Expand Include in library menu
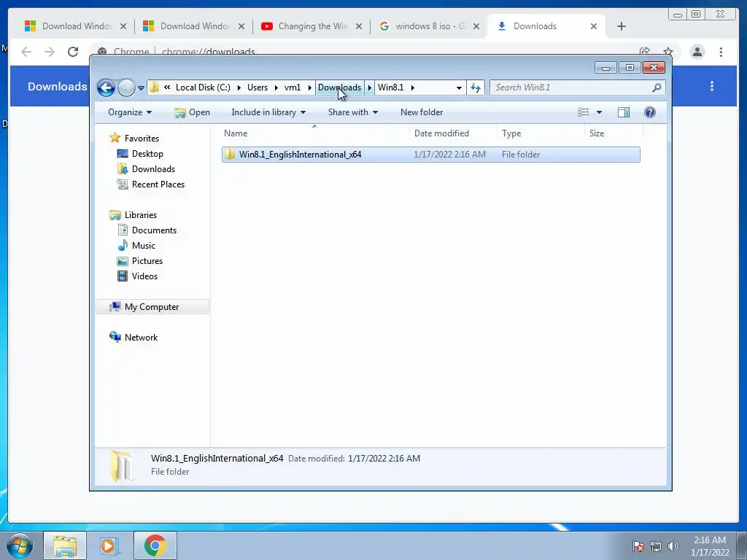747x560 pixels. point(268,112)
